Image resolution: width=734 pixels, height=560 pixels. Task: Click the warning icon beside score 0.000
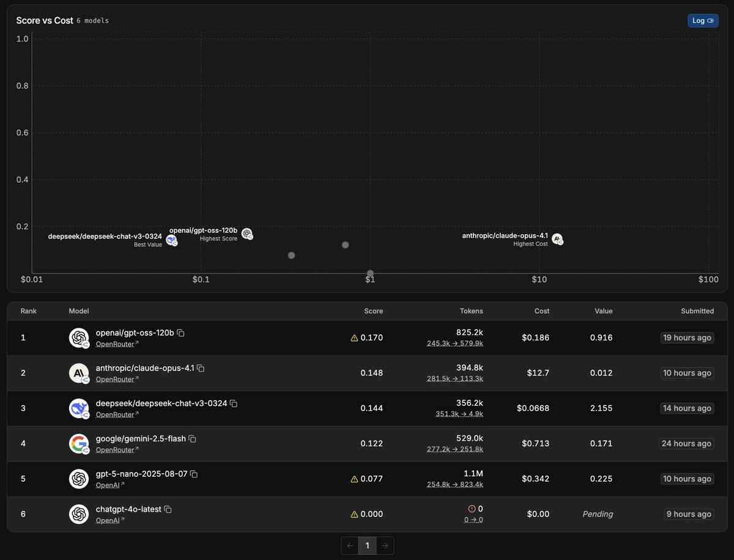(x=354, y=514)
